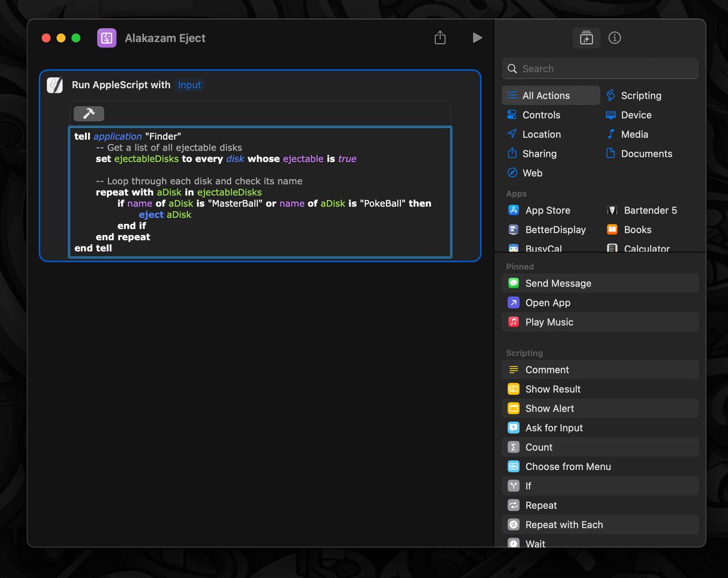Choose the Play Music pinned action

point(600,322)
